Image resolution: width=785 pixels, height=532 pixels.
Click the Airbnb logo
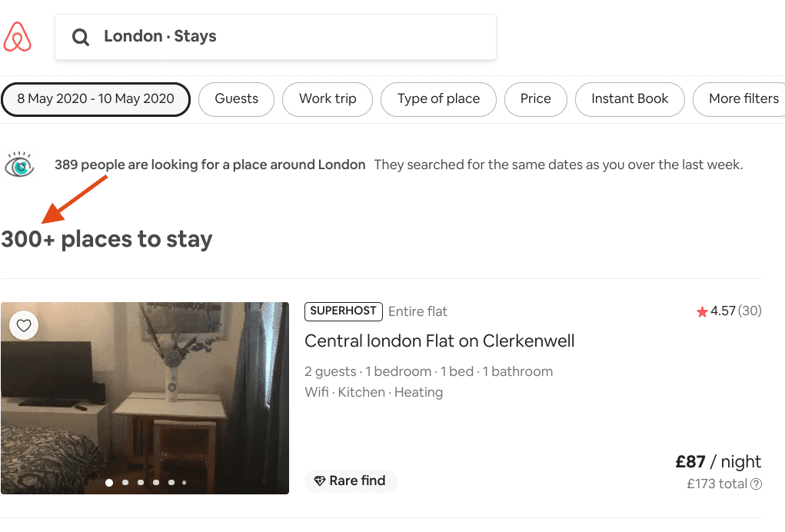(x=17, y=36)
